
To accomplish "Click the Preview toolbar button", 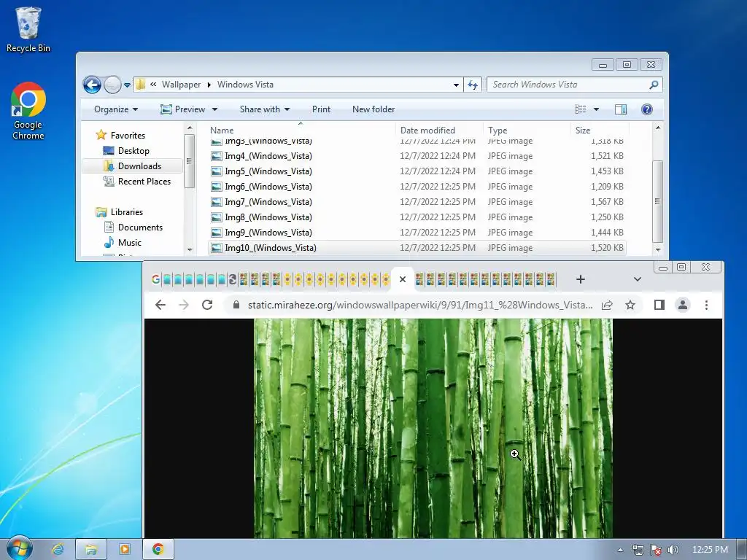I will point(183,109).
